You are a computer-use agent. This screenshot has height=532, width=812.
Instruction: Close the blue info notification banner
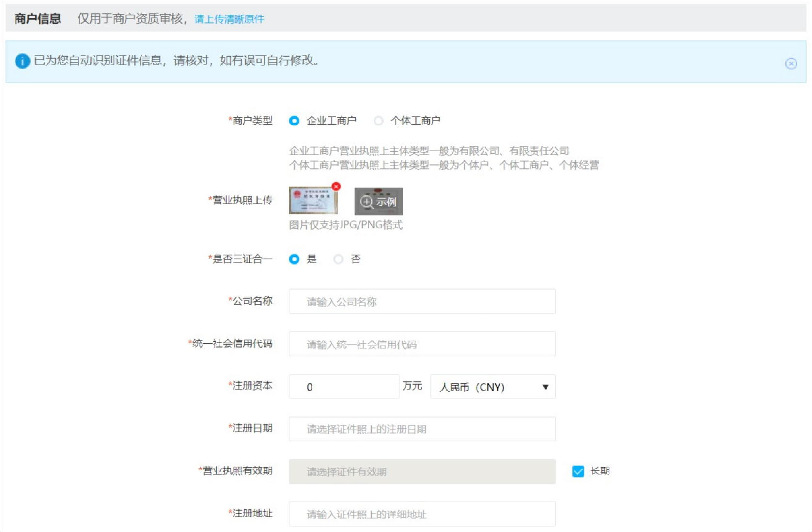click(791, 63)
